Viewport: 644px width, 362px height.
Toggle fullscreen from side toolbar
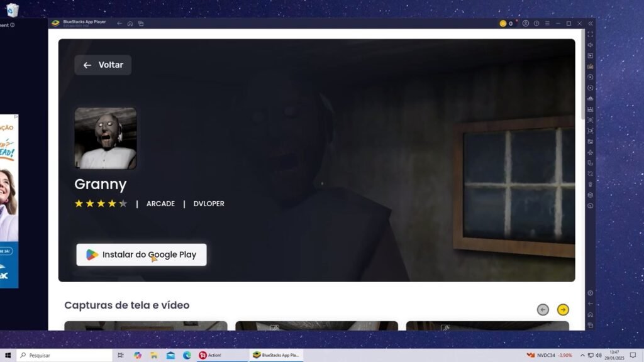point(590,34)
